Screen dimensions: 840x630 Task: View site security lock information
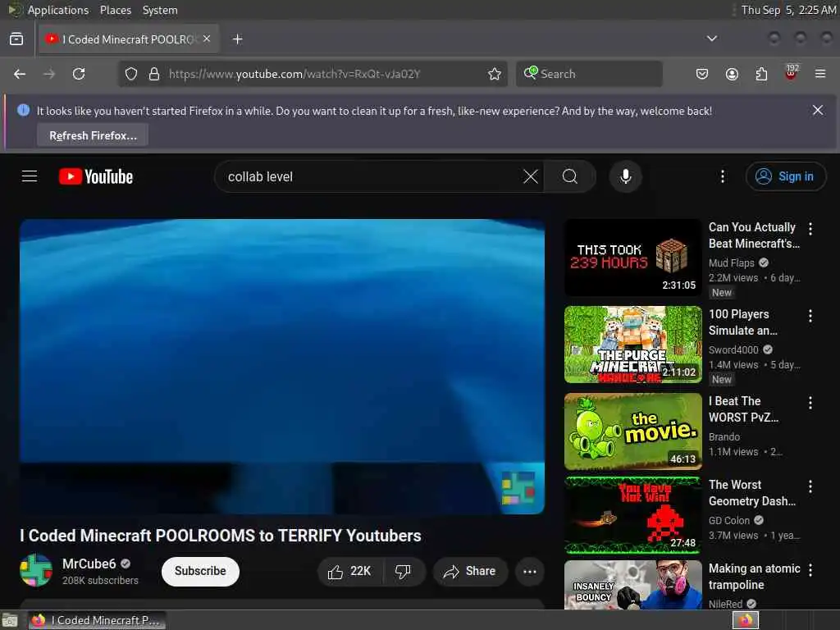click(154, 74)
